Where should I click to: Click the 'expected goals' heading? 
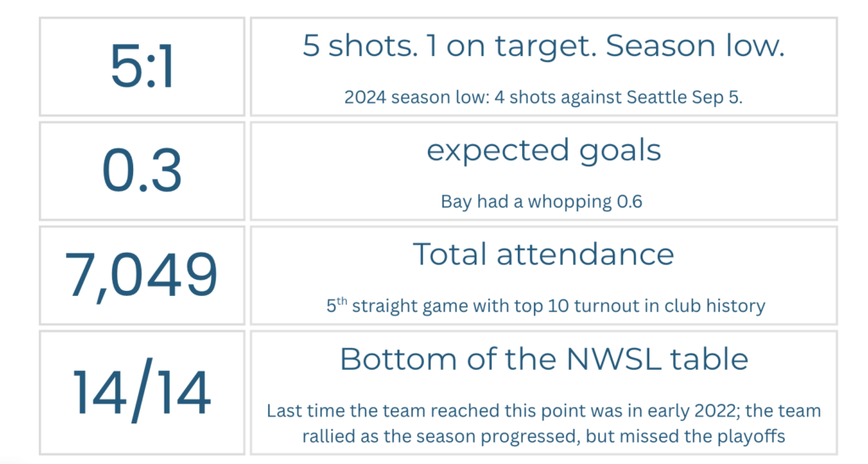pos(543,151)
